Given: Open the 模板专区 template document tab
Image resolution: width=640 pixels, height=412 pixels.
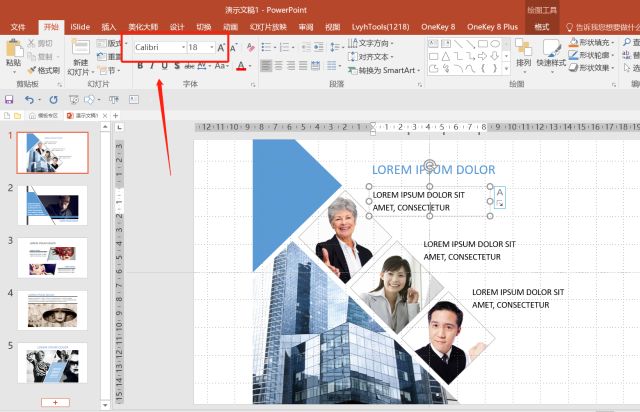Looking at the screenshot, I should pyautogui.click(x=44, y=116).
